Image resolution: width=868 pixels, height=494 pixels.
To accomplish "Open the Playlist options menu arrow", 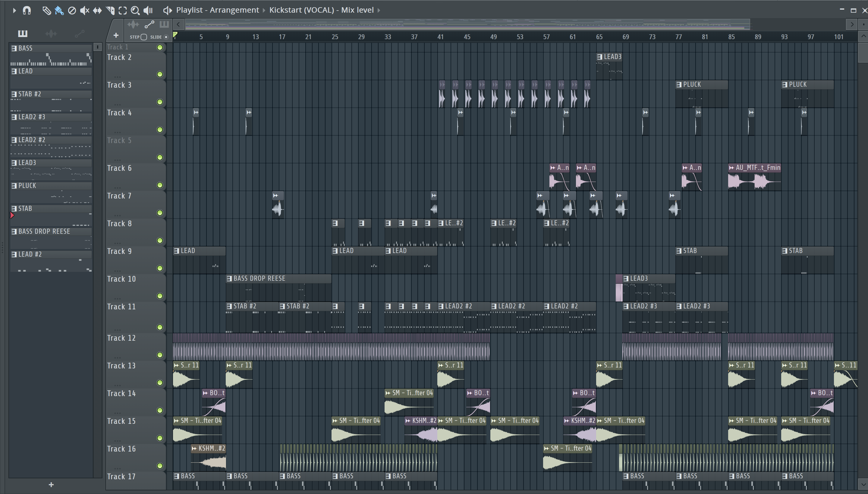I will pos(14,11).
